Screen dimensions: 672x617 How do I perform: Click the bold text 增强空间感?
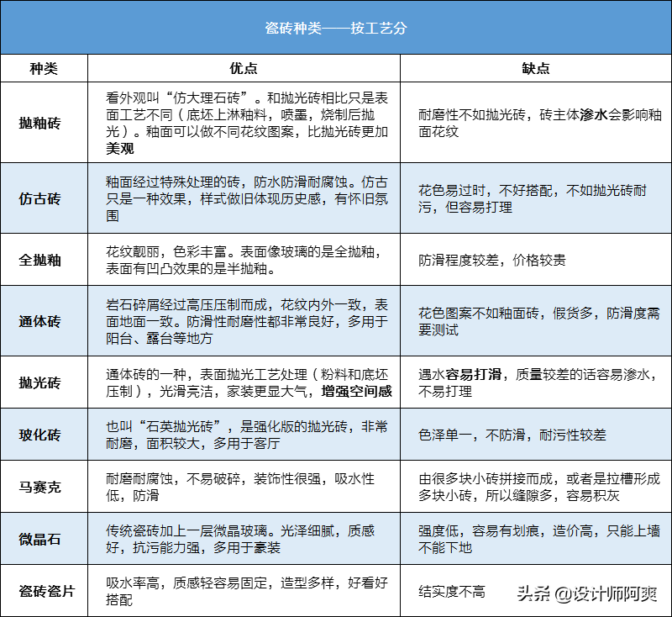356,391
